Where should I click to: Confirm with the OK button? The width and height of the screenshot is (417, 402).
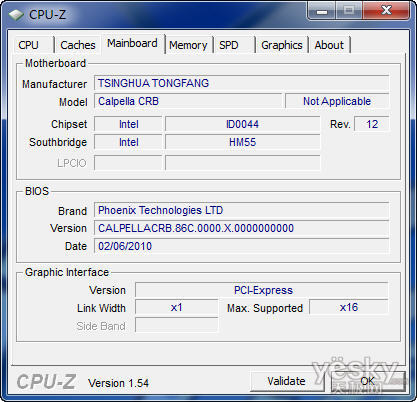pyautogui.click(x=367, y=381)
